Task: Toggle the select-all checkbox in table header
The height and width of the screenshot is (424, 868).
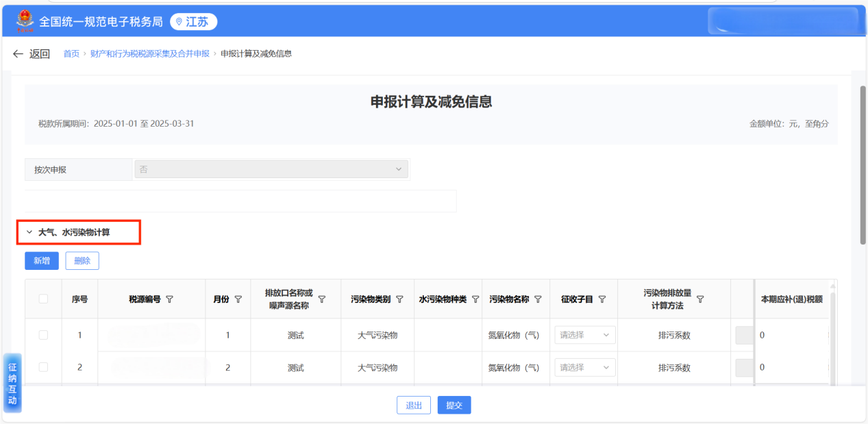Action: tap(44, 299)
